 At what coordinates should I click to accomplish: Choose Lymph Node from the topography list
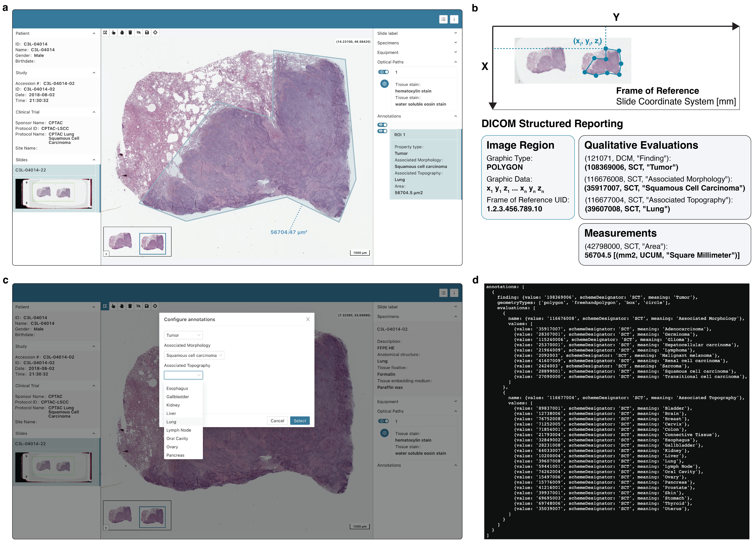(x=183, y=430)
